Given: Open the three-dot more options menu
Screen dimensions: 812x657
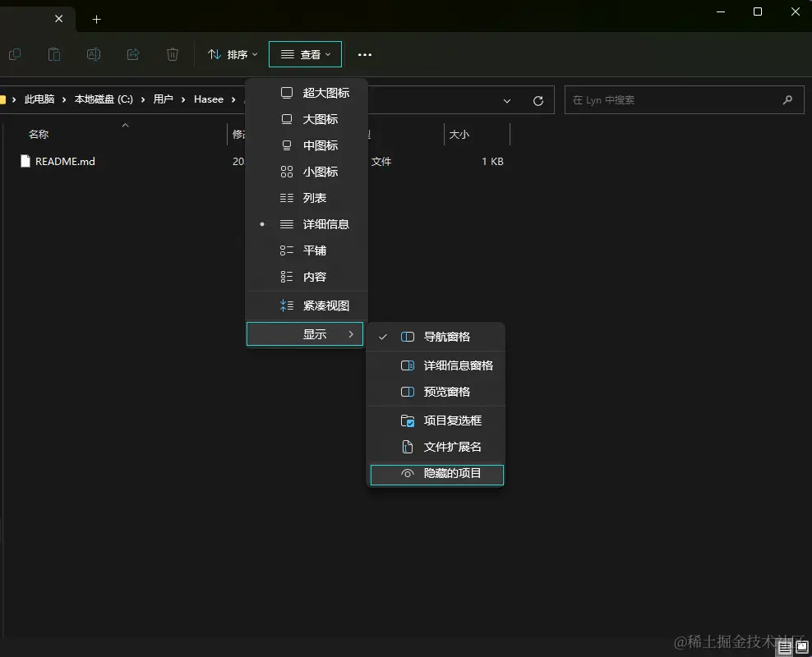Looking at the screenshot, I should (x=365, y=54).
